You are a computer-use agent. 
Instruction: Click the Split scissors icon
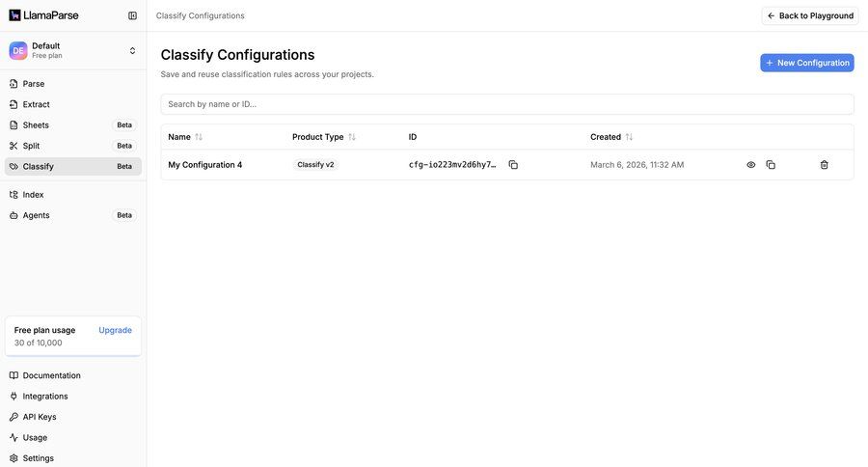click(14, 146)
